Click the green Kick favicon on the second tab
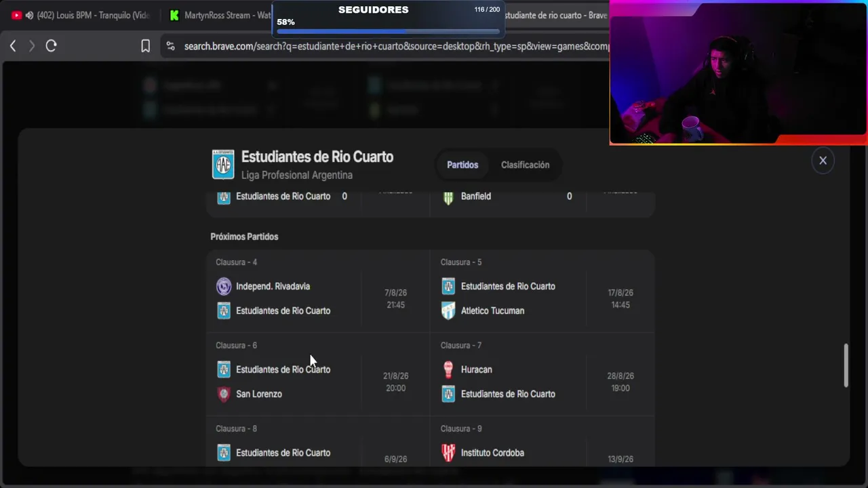 pyautogui.click(x=174, y=15)
